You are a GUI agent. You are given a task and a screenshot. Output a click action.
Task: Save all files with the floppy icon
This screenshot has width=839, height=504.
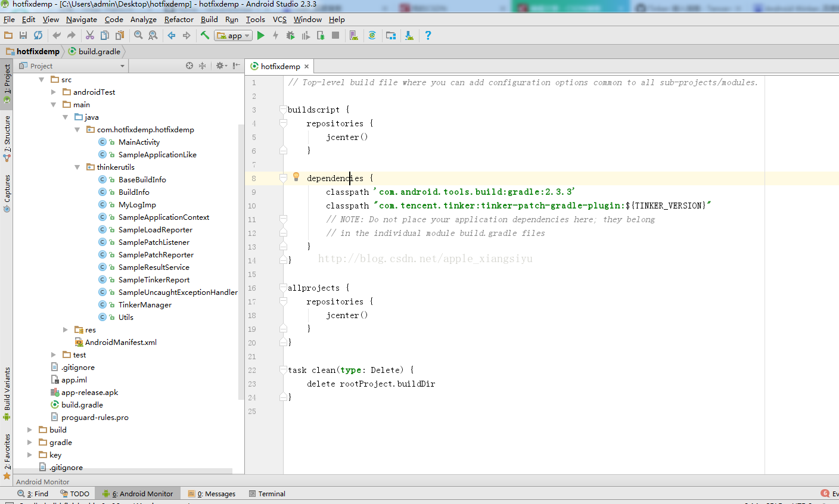[23, 36]
